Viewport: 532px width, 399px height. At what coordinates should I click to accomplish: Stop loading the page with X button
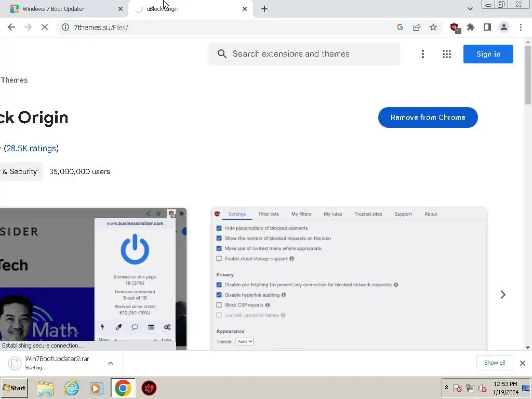45,27
